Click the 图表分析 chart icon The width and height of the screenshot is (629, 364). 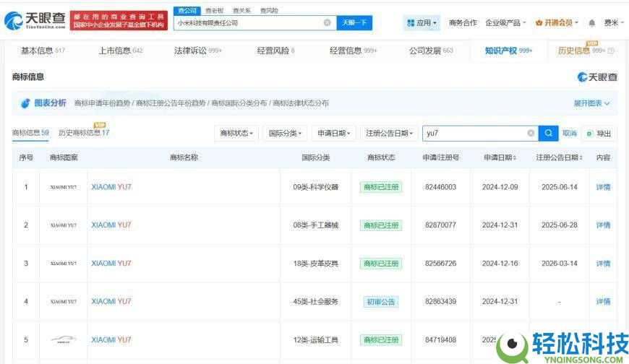click(x=25, y=103)
